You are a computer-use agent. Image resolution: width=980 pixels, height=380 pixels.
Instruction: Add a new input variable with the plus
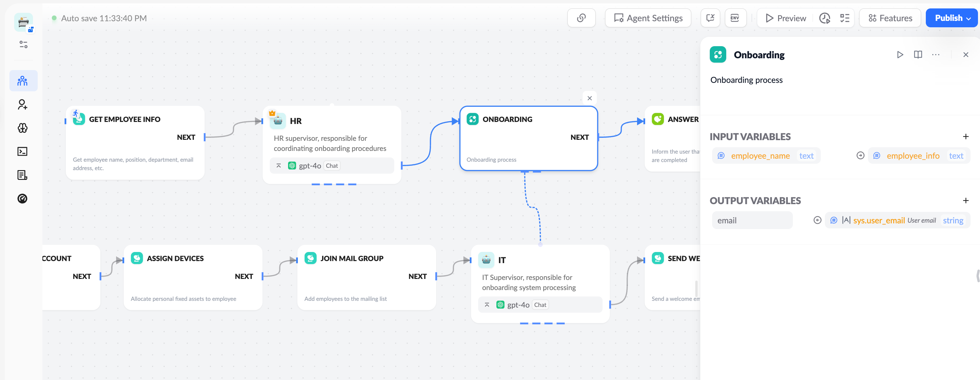coord(966,136)
